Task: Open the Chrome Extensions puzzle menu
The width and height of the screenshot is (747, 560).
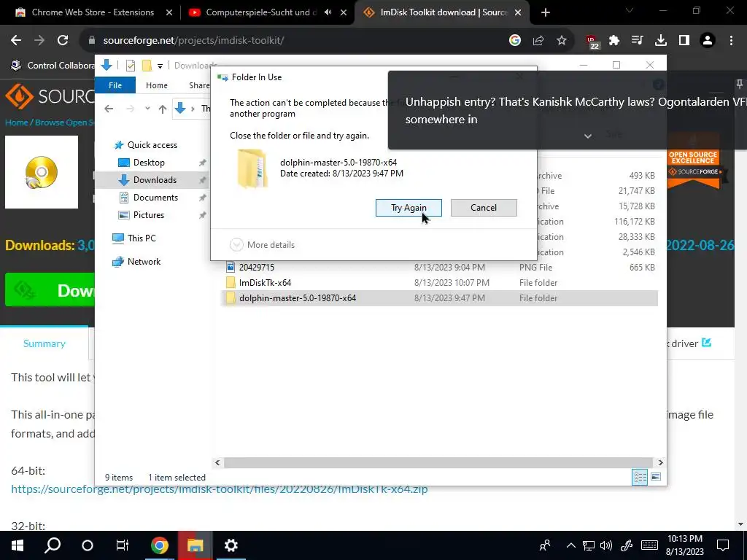Action: click(x=614, y=41)
